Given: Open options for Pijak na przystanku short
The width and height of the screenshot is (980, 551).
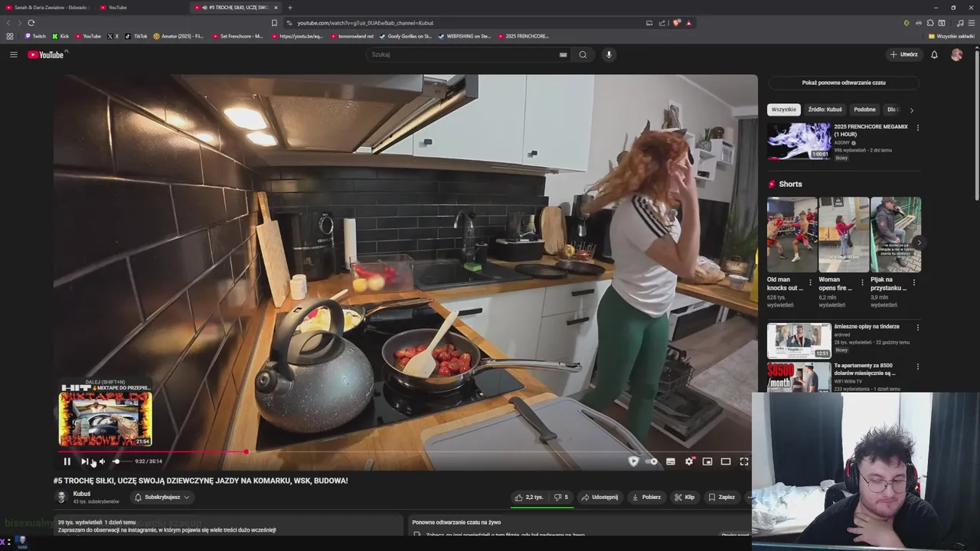Looking at the screenshot, I should 914,282.
